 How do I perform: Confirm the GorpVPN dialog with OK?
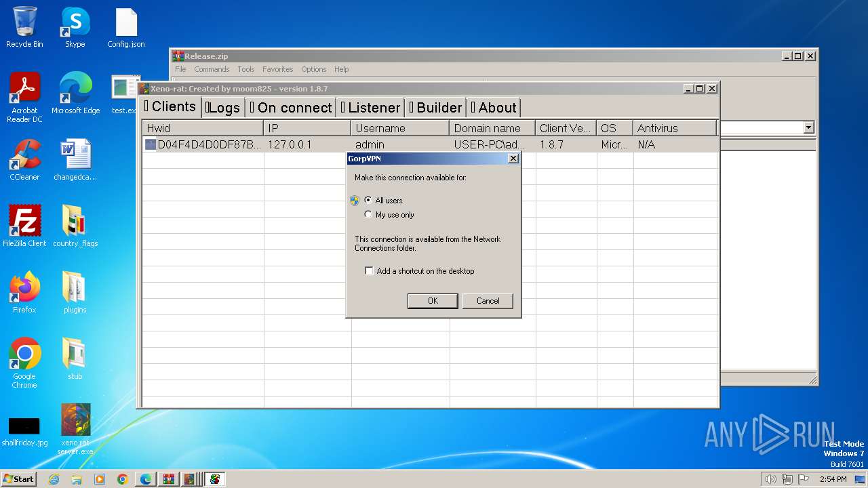point(433,301)
